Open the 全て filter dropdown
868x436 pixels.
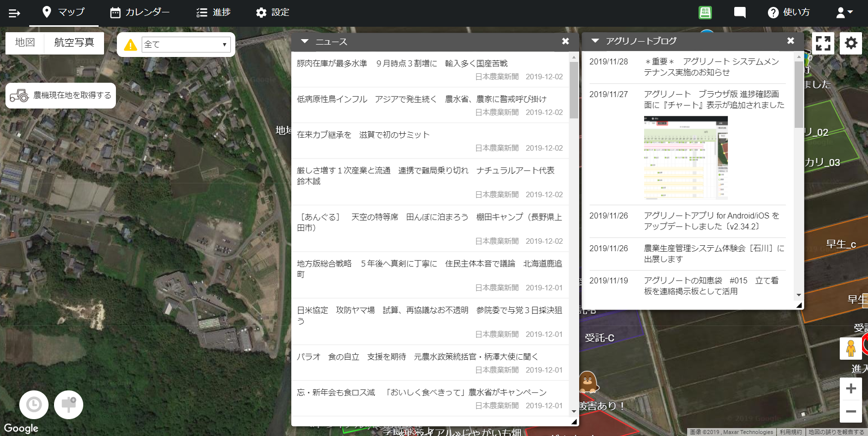tap(186, 44)
